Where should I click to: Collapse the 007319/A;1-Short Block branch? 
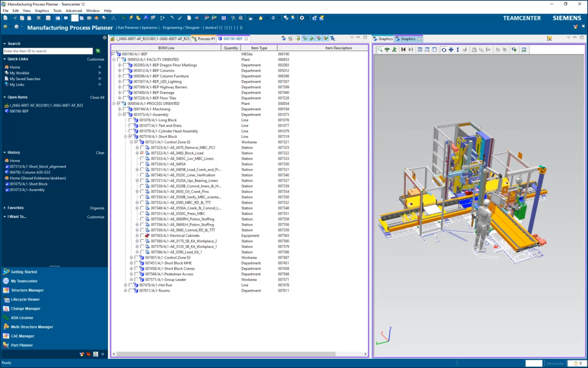point(126,136)
